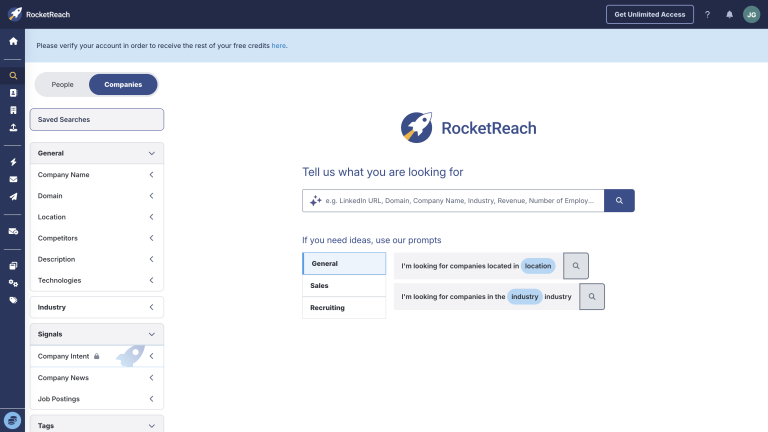This screenshot has width=768, height=432.
Task: Select the General prompts tab
Action: click(x=344, y=264)
